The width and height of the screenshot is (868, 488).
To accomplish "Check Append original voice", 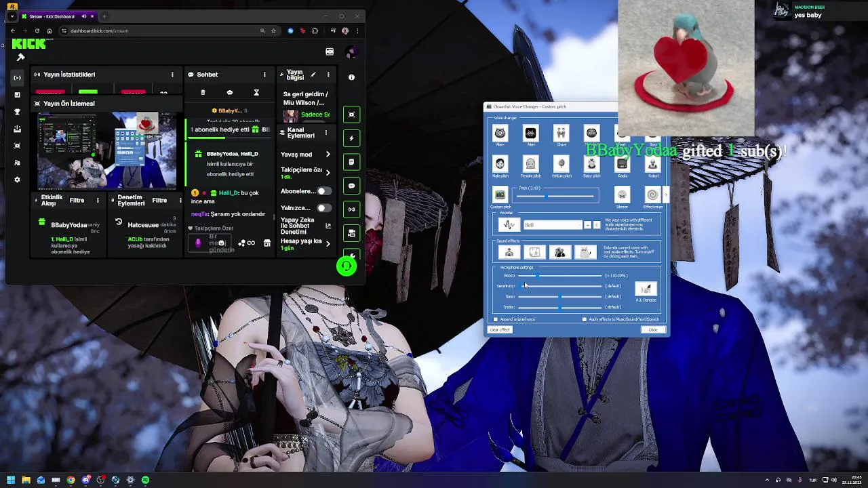I will point(496,319).
